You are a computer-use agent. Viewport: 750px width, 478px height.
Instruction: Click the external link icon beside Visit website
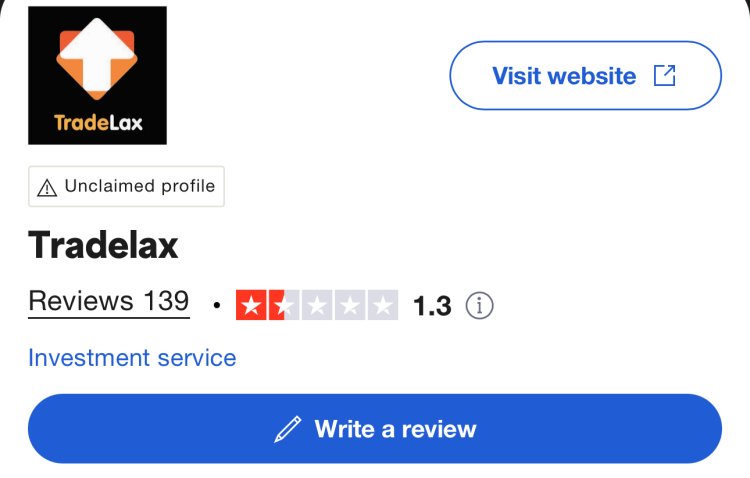664,76
